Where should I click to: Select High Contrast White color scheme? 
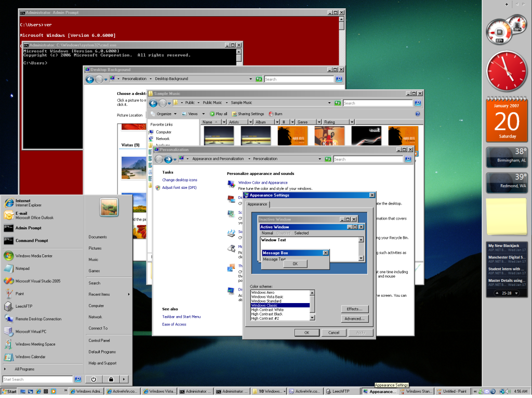[x=280, y=309]
